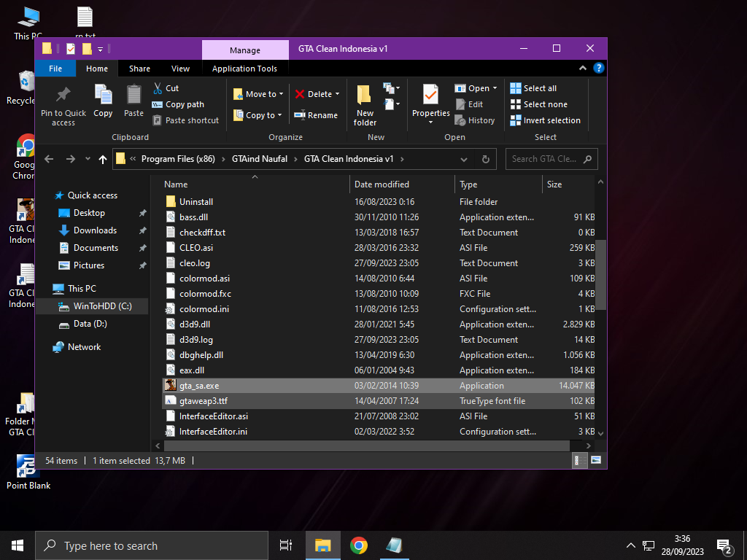The height and width of the screenshot is (560, 747).
Task: Open the Explorer Help question mark
Action: [x=598, y=68]
